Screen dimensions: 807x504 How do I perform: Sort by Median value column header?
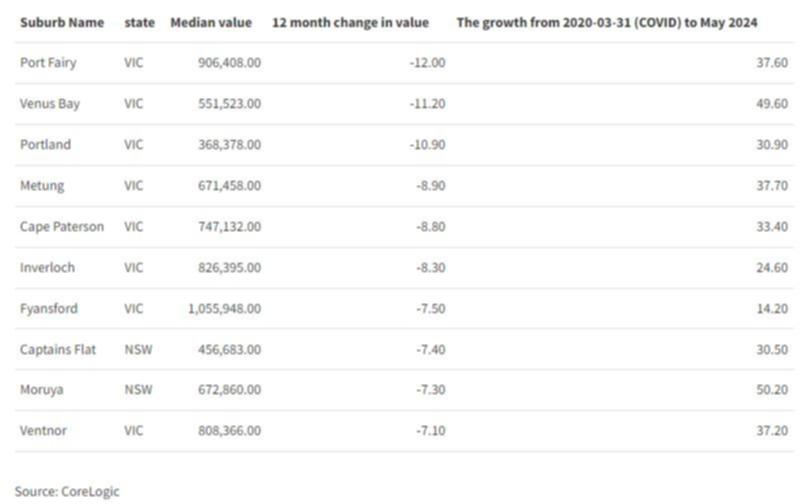(211, 23)
